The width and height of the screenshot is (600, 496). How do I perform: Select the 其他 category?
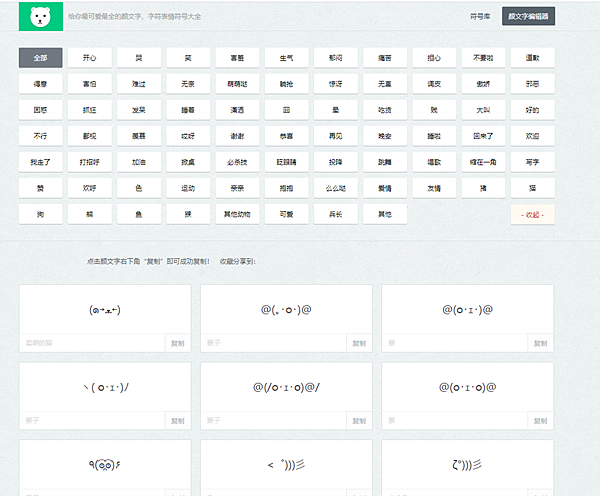coord(385,214)
